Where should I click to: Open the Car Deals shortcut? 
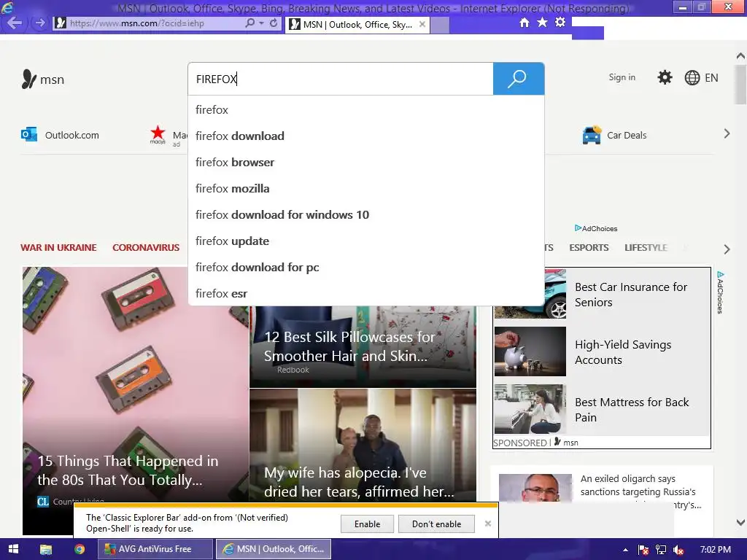coord(614,135)
